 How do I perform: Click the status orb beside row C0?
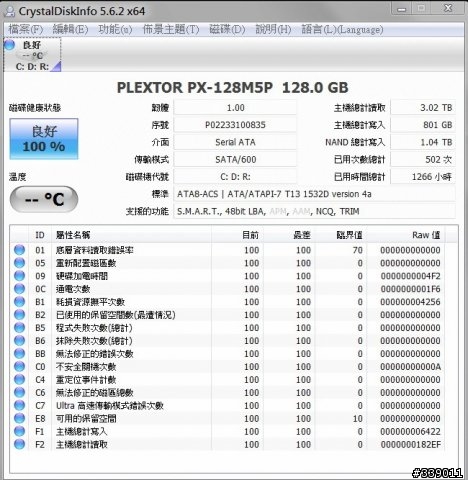20,367
